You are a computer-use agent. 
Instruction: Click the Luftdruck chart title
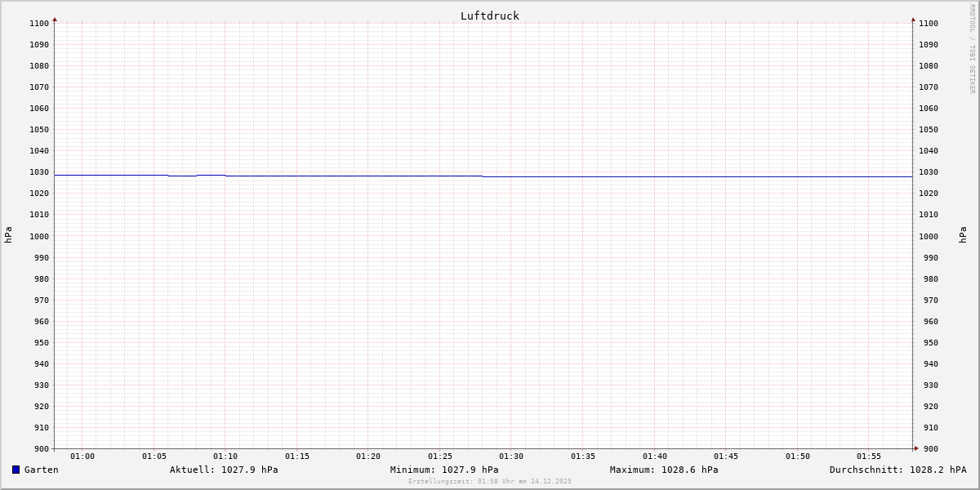[x=489, y=16]
